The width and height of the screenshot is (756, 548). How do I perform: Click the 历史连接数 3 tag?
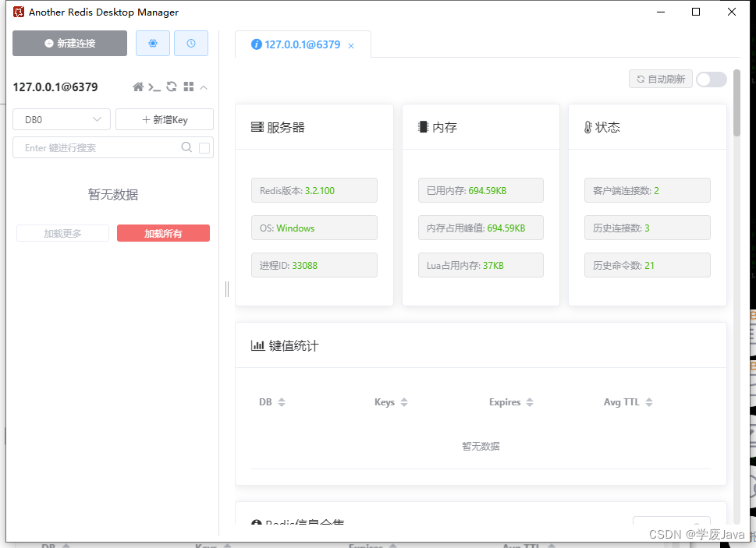point(647,228)
